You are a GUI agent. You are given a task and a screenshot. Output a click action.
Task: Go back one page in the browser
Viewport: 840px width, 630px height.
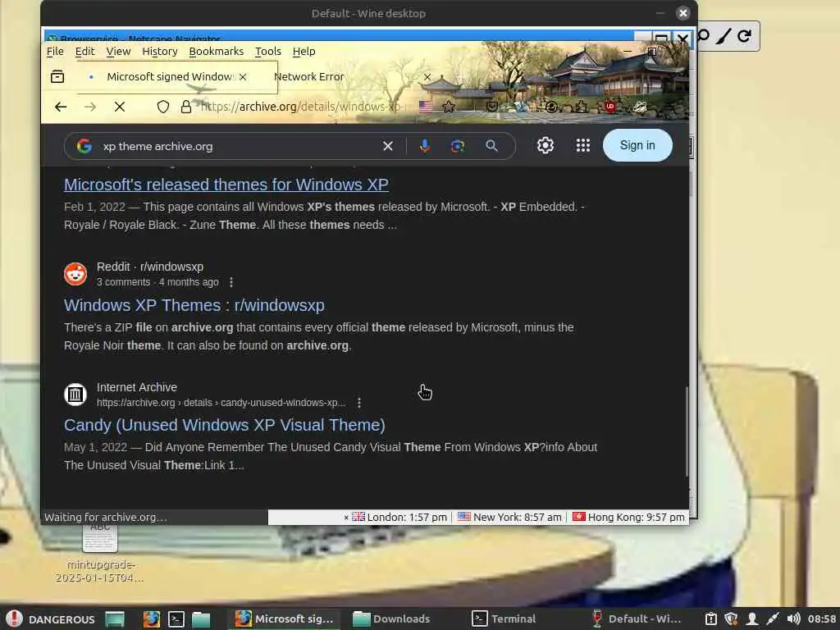click(x=61, y=107)
